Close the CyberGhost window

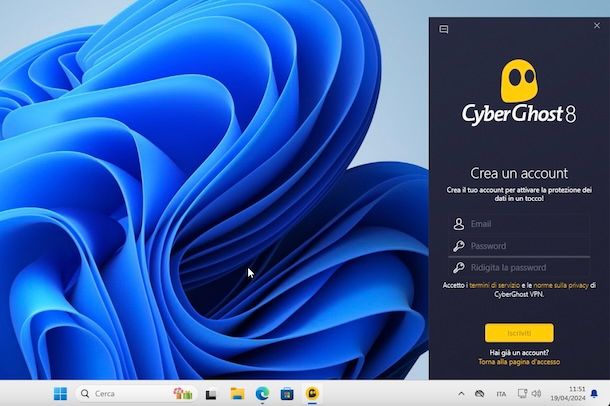point(597,26)
